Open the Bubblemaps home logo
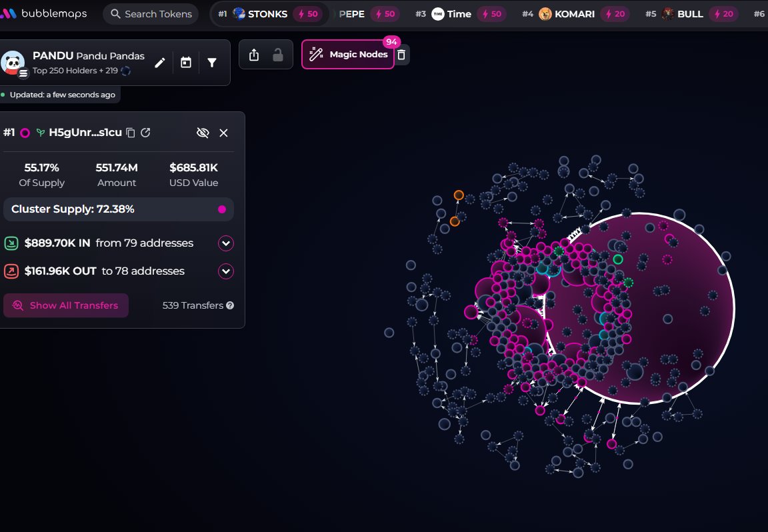768x532 pixels. [x=43, y=13]
